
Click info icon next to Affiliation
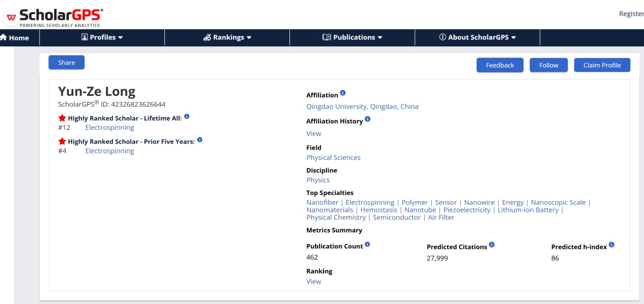[x=343, y=93]
